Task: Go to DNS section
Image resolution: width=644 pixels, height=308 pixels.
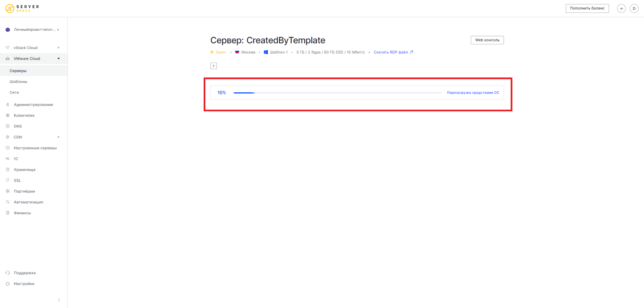Action: [x=18, y=126]
